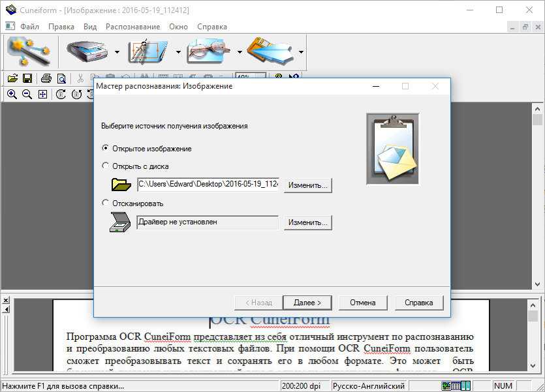Click the Русско-Английский language status entry
The width and height of the screenshot is (545, 392).
point(369,386)
